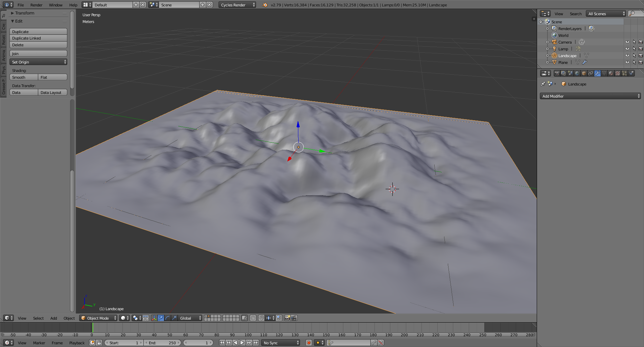Open the Particles properties tab
This screenshot has width=644, height=347.
[624, 73]
